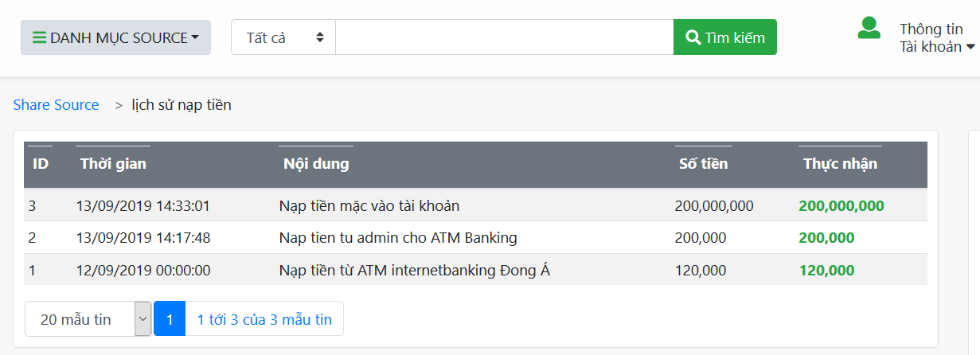The width and height of the screenshot is (980, 355).
Task: Focus the search text field
Action: coord(505,37)
